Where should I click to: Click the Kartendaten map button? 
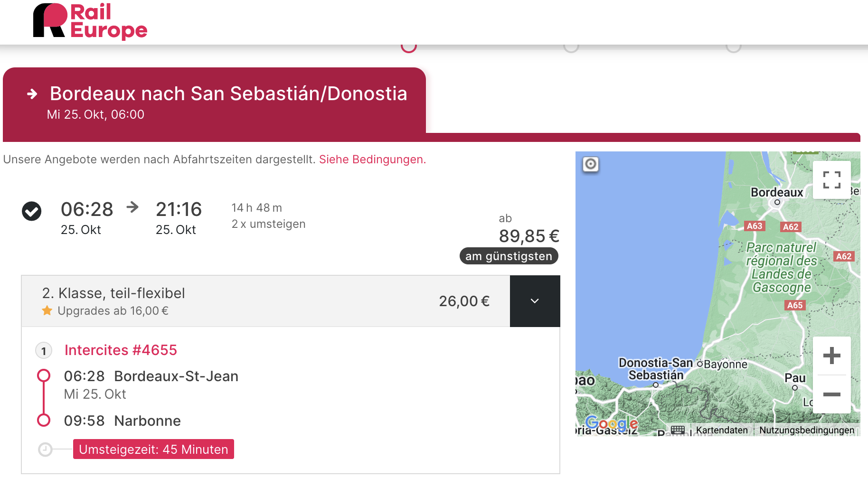tap(721, 430)
